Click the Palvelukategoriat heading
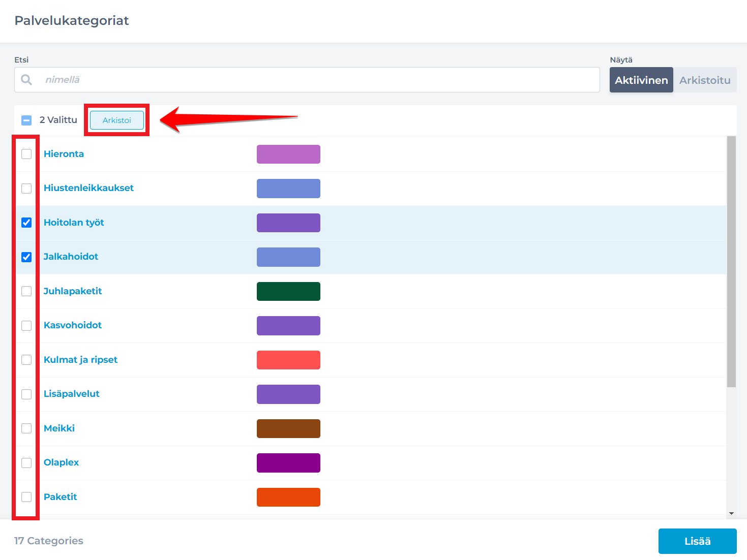Viewport: 747px width, 560px height. pos(72,20)
